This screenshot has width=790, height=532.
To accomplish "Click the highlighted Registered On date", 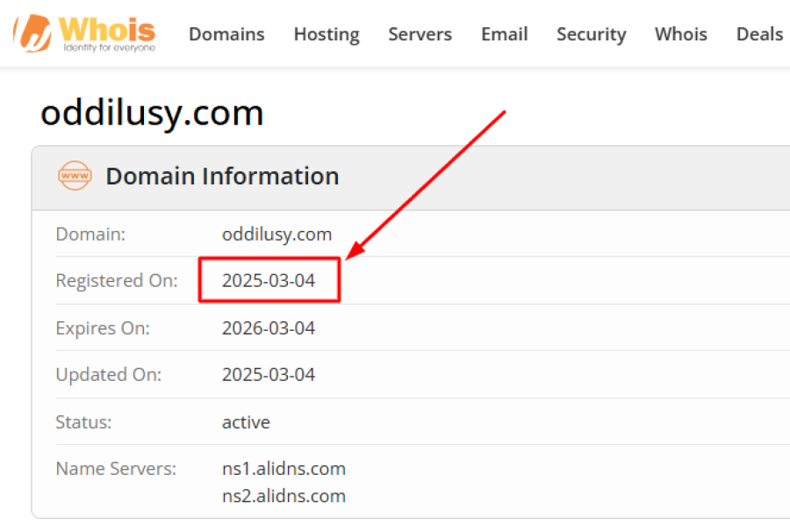I will (269, 281).
